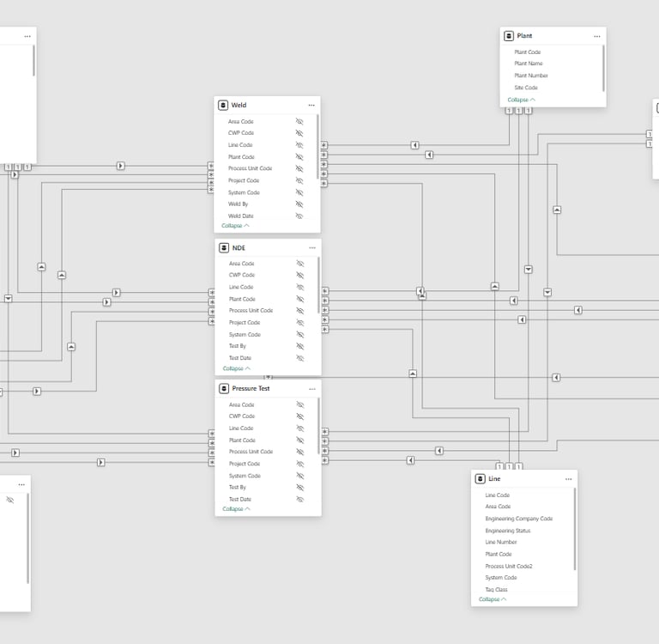Viewport: 659px width, 644px height.
Task: Select Process Unit Code in Weld table
Action: [250, 168]
